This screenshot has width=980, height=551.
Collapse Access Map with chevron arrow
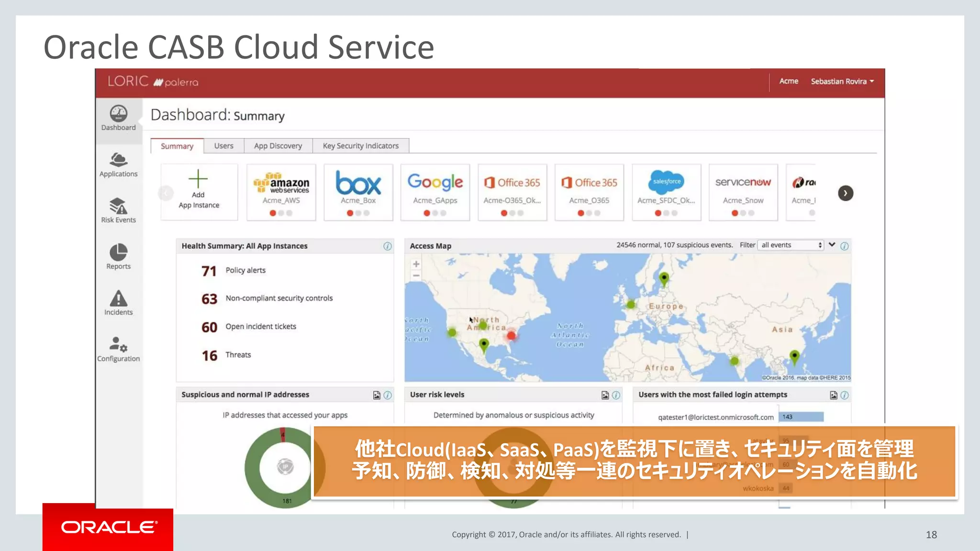(x=832, y=245)
